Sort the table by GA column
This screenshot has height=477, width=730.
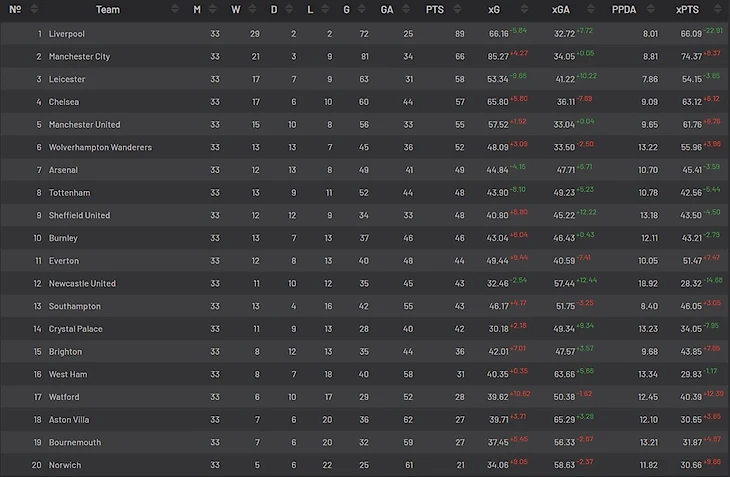tap(387, 10)
